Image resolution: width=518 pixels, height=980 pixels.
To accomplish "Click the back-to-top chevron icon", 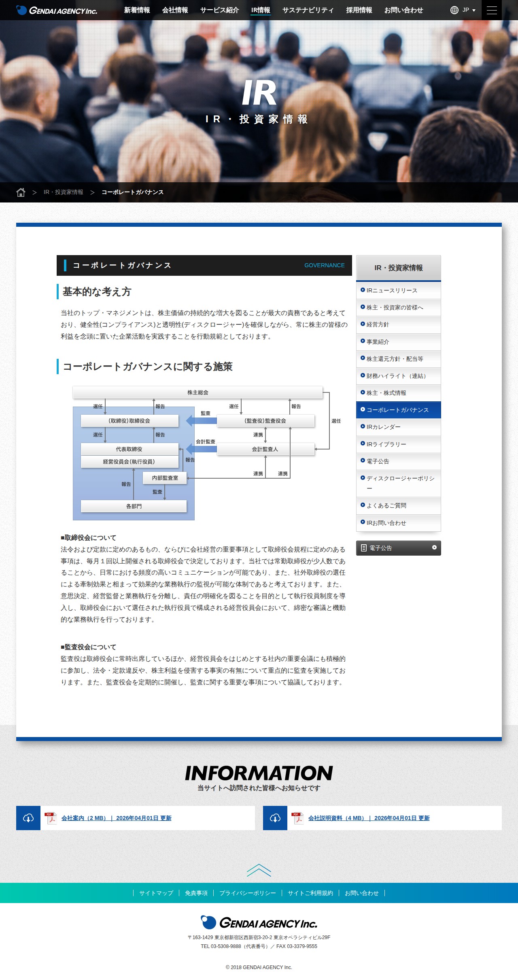I will pos(259,869).
